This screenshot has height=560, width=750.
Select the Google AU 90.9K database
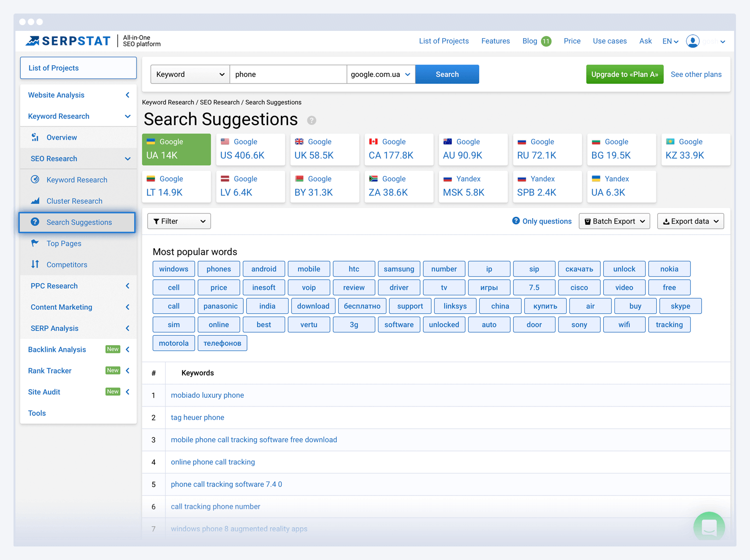[x=473, y=149]
